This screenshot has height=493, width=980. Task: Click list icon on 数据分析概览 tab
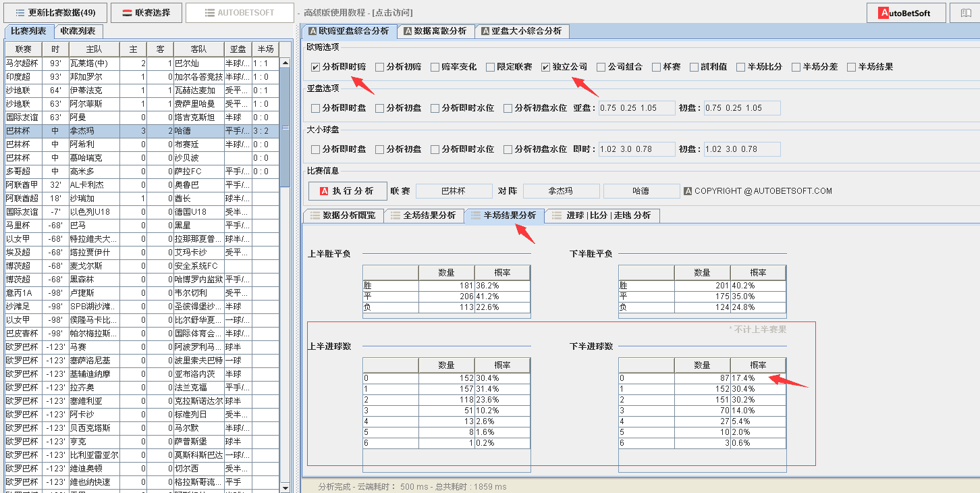point(314,215)
